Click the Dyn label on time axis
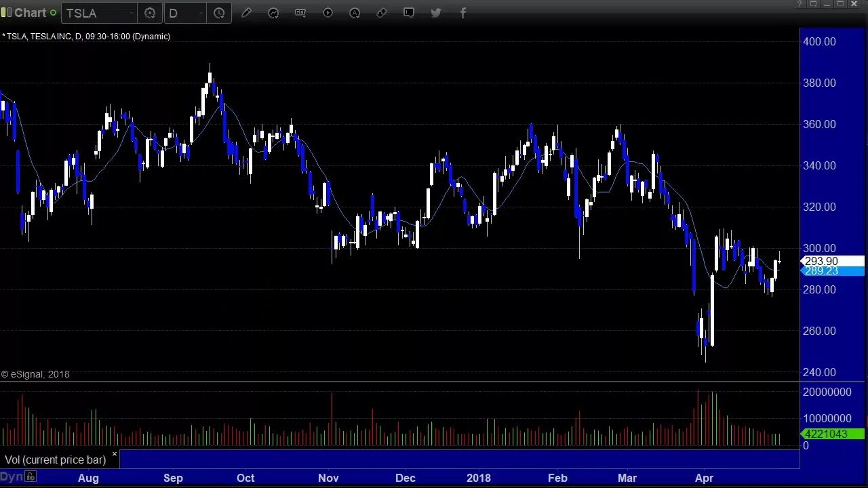The height and width of the screenshot is (488, 868). (12, 477)
